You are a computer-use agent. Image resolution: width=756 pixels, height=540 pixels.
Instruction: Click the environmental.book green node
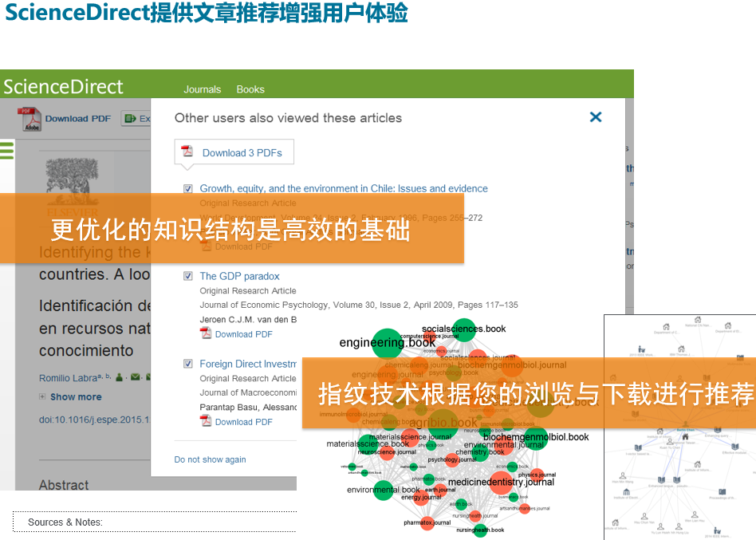pos(384,491)
